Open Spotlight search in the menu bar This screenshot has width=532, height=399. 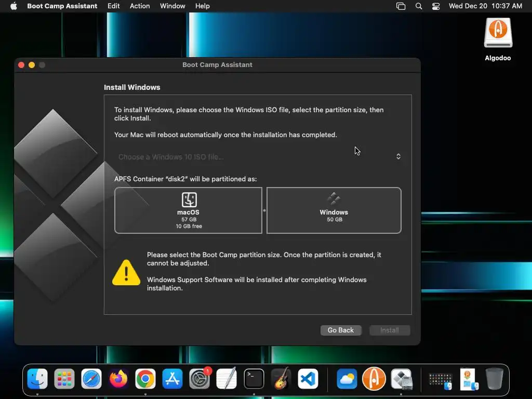(x=419, y=6)
